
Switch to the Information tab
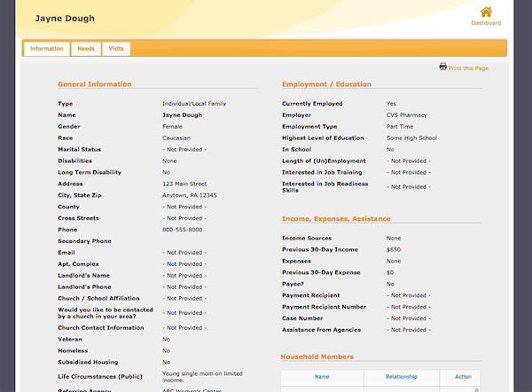click(47, 49)
